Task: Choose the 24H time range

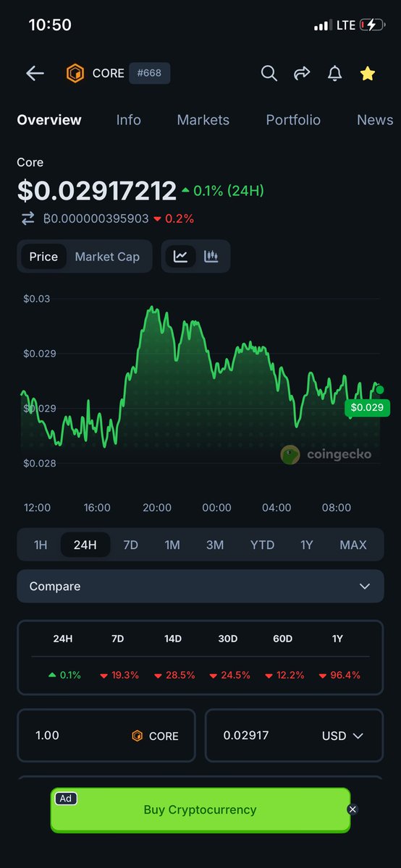Action: [x=85, y=545]
